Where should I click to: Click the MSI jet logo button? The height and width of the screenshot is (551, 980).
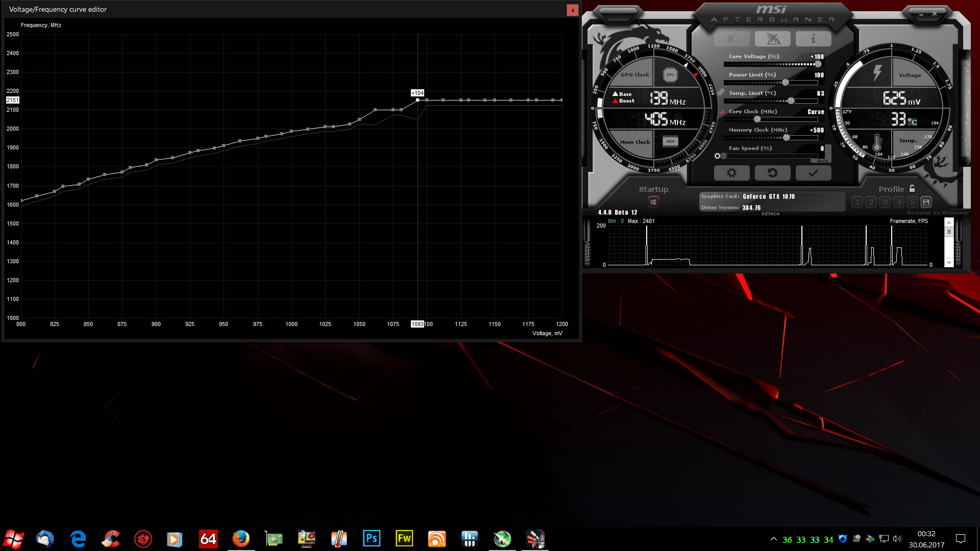(772, 39)
